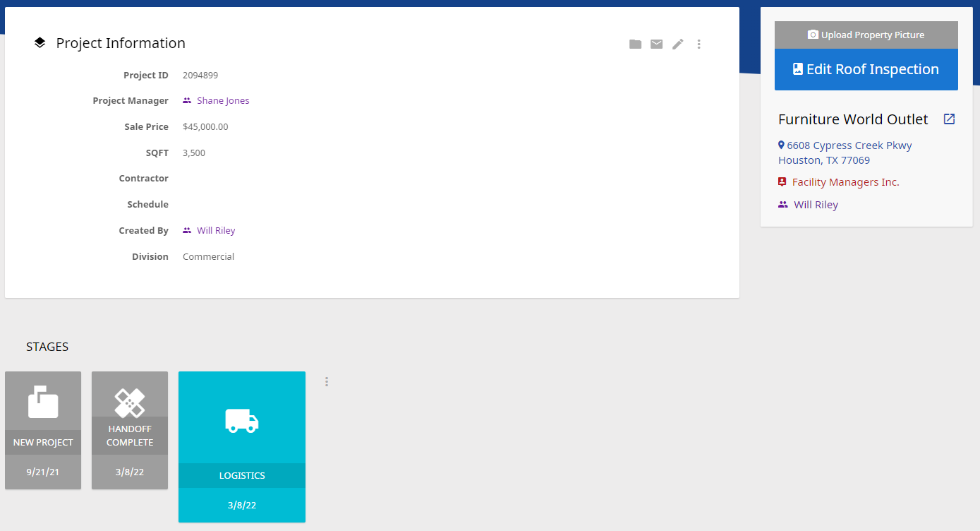Click the 3/8/22 date under Handoff Complete
This screenshot has width=980, height=531.
[x=130, y=472]
